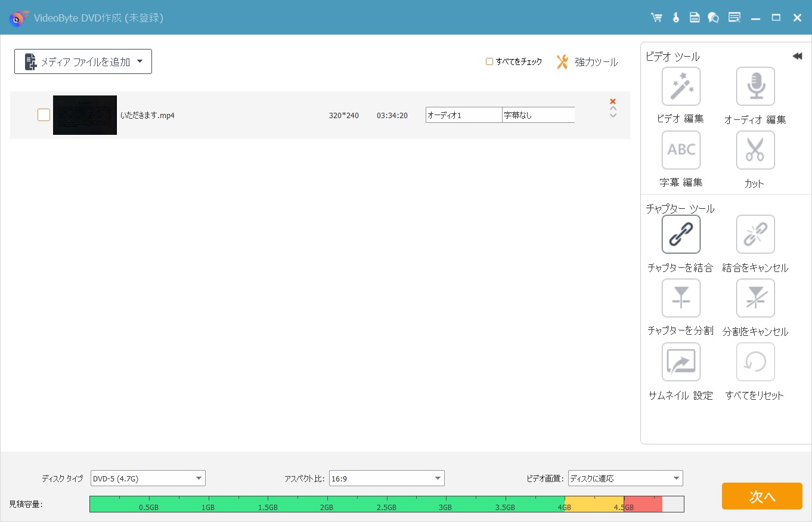
Task: Click the 4.5GB mark on capacity bar
Action: 624,508
